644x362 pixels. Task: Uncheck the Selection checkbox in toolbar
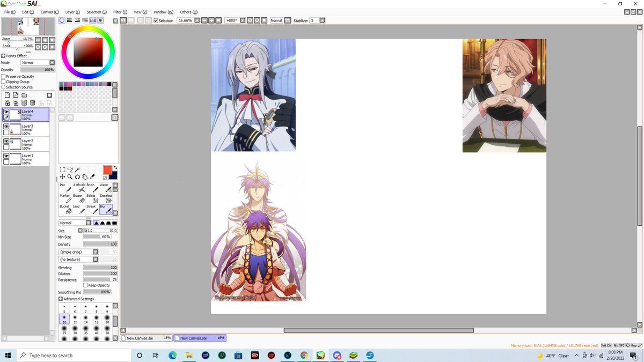(156, 20)
